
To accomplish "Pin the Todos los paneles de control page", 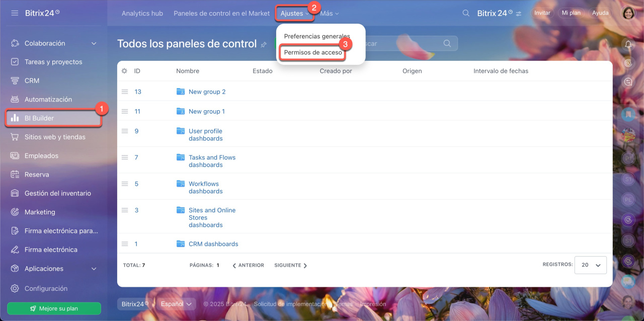I will pos(264,44).
